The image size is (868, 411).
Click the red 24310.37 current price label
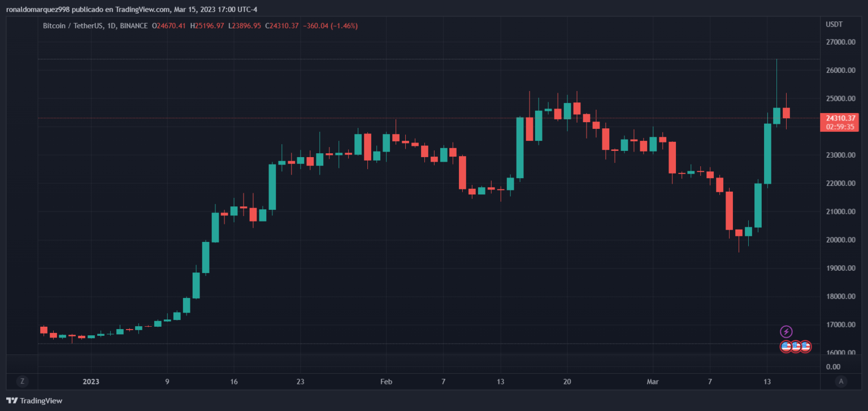click(x=839, y=118)
